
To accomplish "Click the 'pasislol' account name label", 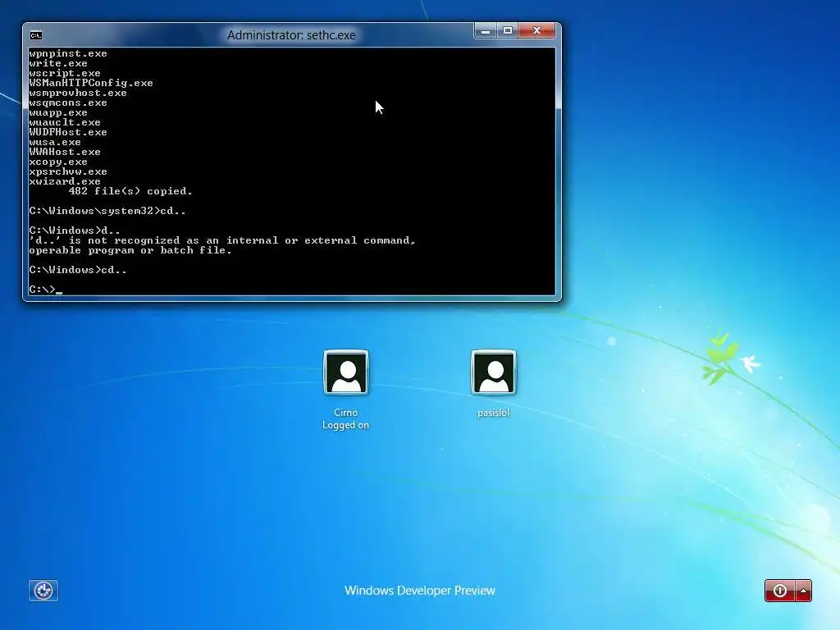I will pos(493,413).
